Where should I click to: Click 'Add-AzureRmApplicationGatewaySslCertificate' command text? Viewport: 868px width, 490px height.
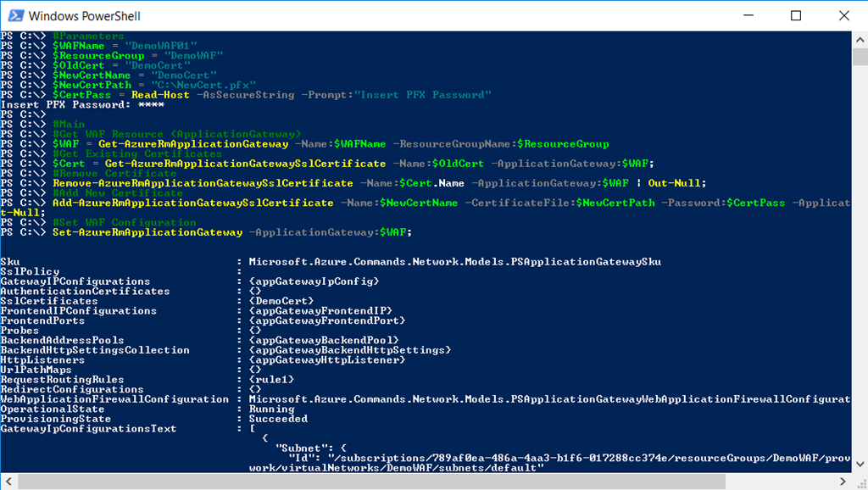click(x=192, y=203)
